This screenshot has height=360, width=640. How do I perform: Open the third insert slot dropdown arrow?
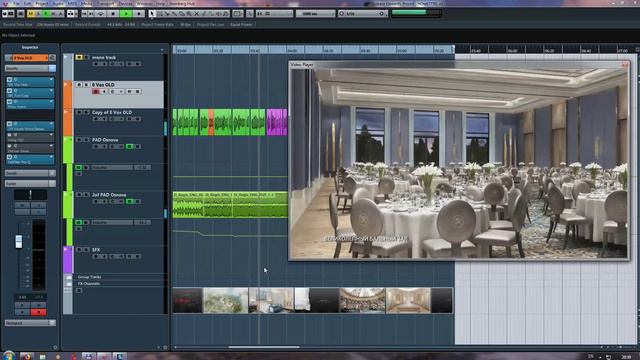coord(51,102)
